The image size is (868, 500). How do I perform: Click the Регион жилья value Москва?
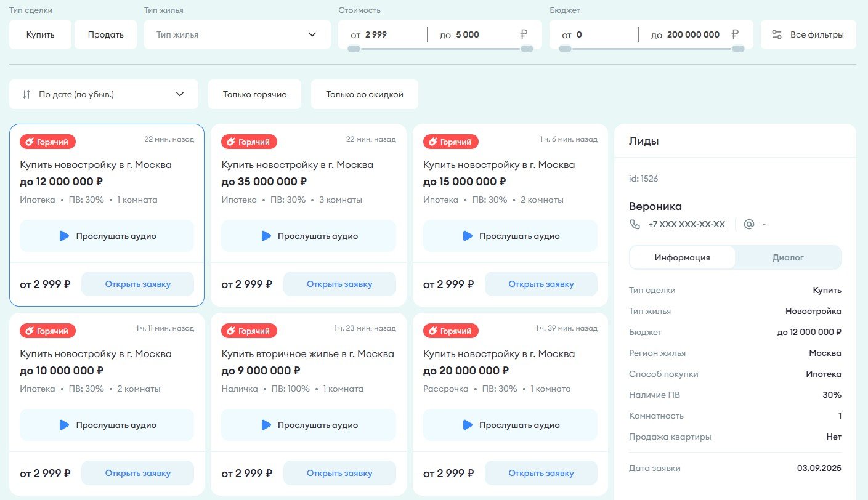pyautogui.click(x=825, y=353)
